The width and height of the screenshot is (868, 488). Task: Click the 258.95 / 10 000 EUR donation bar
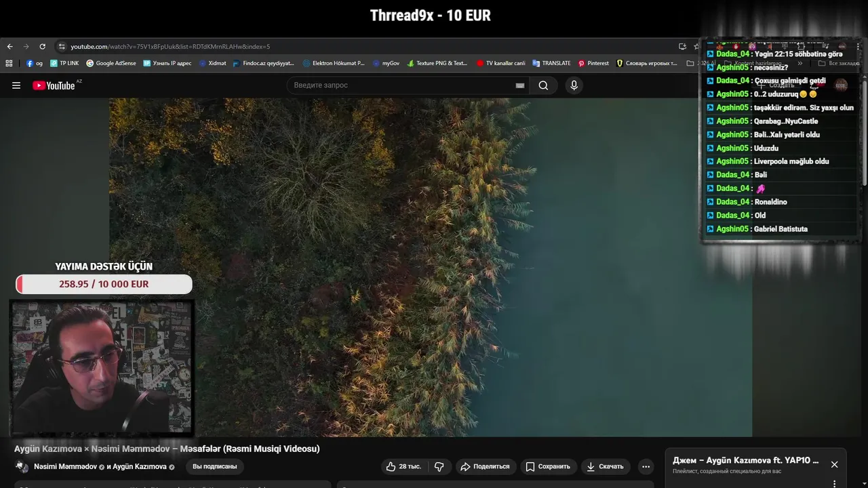pos(104,284)
